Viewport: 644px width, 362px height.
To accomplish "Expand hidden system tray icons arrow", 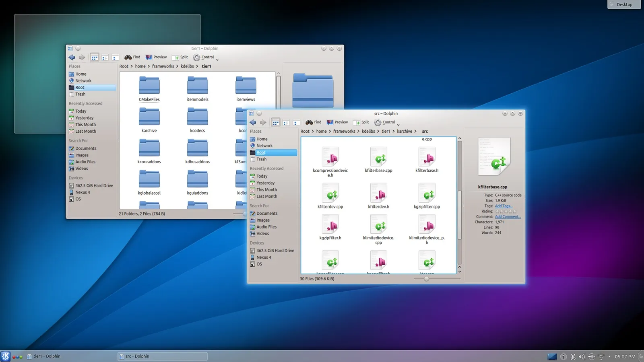I will tap(609, 356).
